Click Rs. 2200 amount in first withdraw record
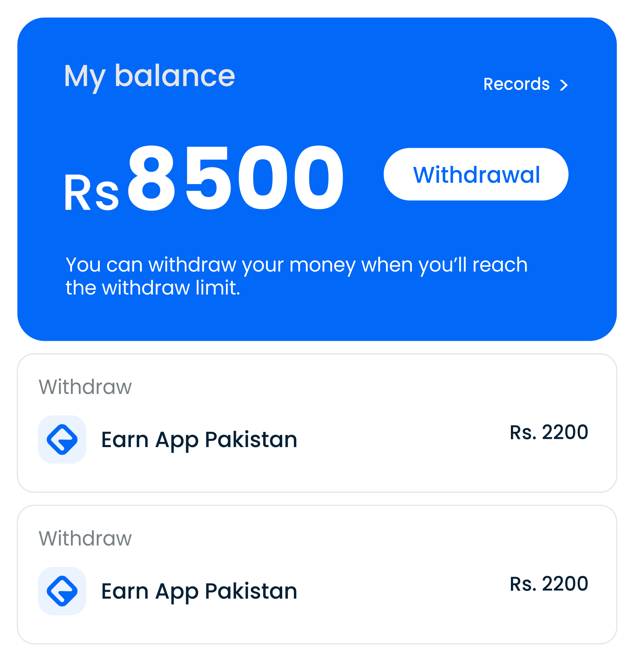Screen dimensions: 634x672 (x=549, y=432)
